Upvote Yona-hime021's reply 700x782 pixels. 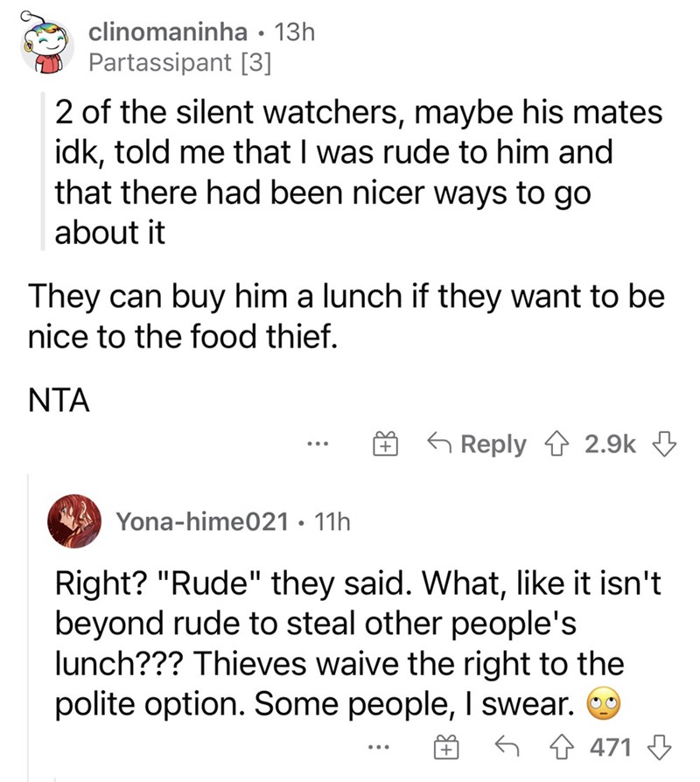pos(562,748)
